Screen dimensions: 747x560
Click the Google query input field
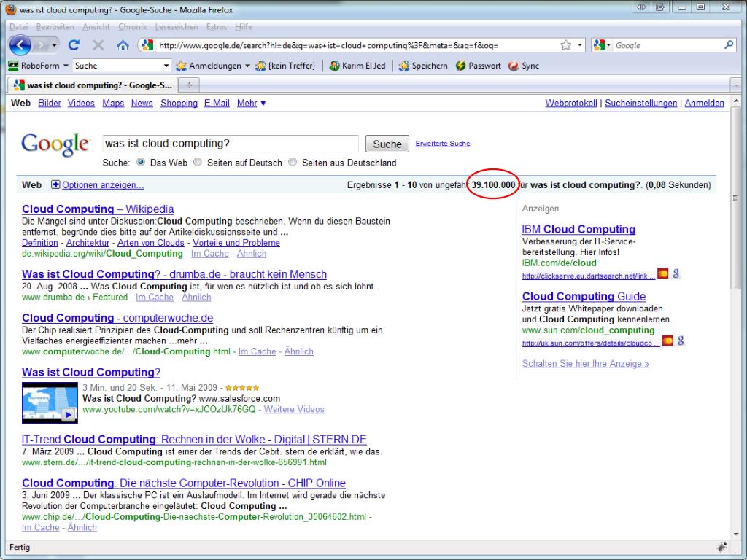[231, 144]
